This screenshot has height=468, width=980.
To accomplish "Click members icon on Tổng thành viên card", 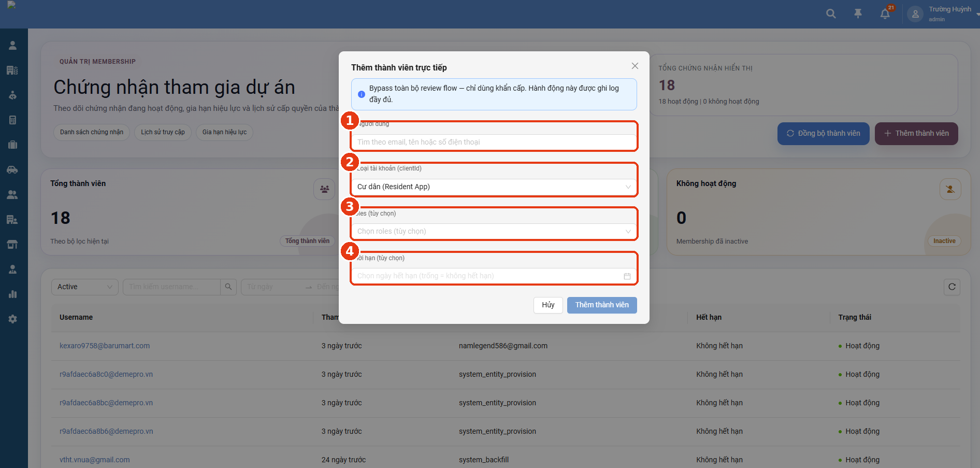I will pyautogui.click(x=325, y=189).
